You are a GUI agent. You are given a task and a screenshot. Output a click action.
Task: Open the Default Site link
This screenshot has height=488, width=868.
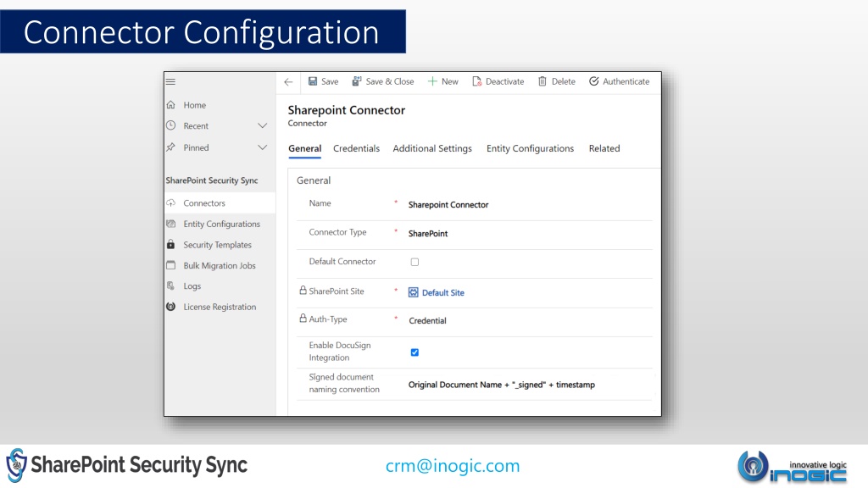[x=442, y=292]
